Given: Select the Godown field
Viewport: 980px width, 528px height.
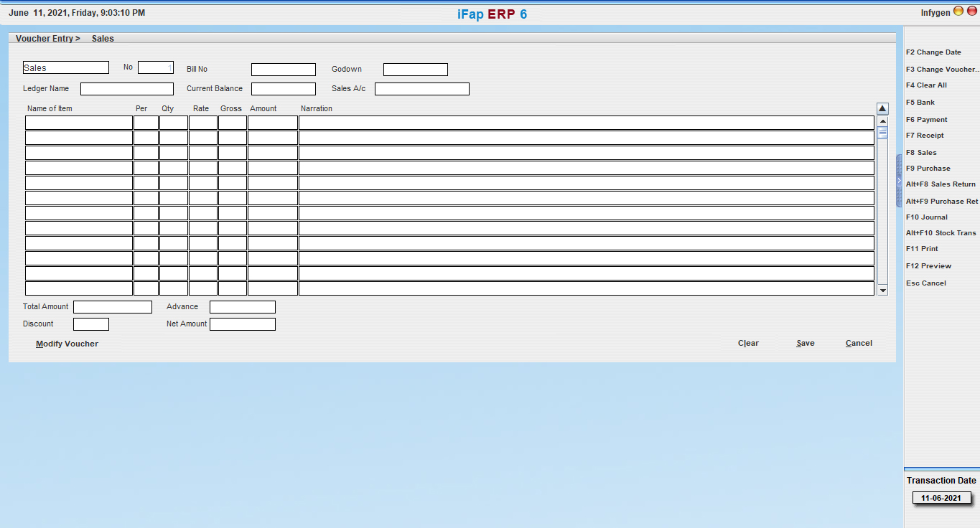Looking at the screenshot, I should point(415,70).
